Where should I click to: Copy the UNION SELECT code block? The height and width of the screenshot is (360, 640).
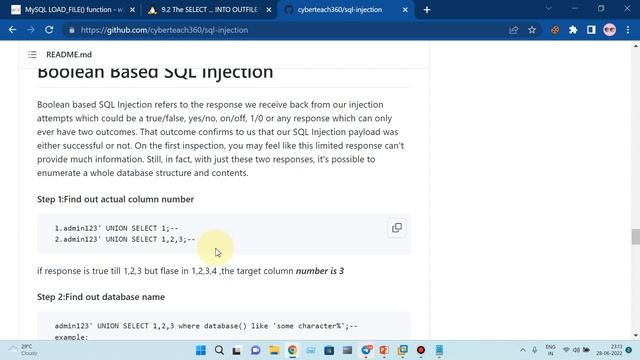[x=397, y=228]
